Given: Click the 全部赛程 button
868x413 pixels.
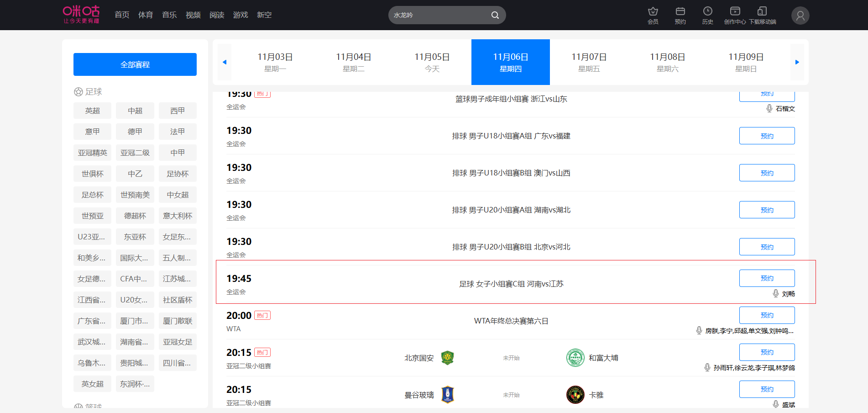Looking at the screenshot, I should coord(135,64).
